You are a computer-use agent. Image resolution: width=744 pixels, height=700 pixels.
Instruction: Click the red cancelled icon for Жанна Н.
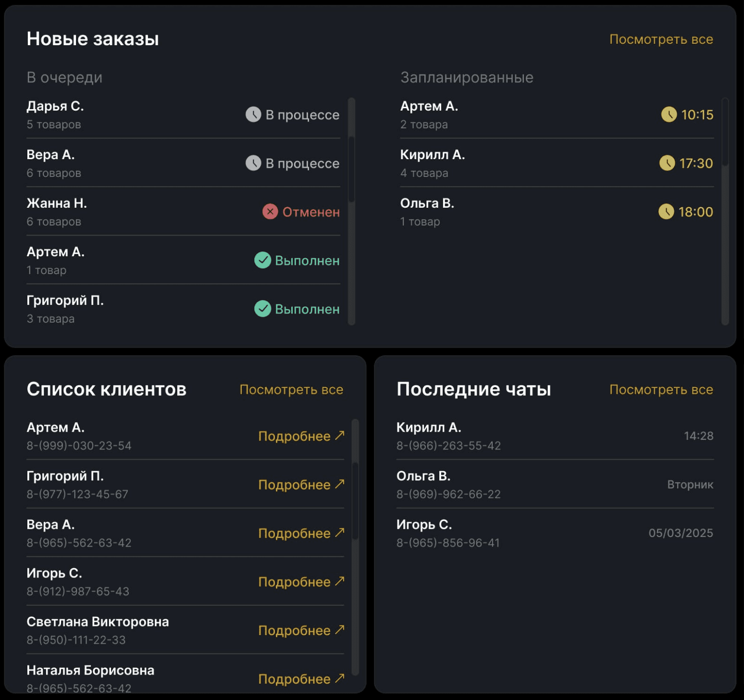pos(270,212)
